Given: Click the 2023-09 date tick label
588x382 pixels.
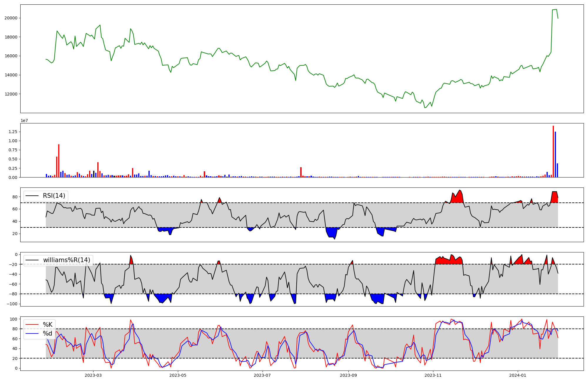Looking at the screenshot, I should tap(348, 375).
